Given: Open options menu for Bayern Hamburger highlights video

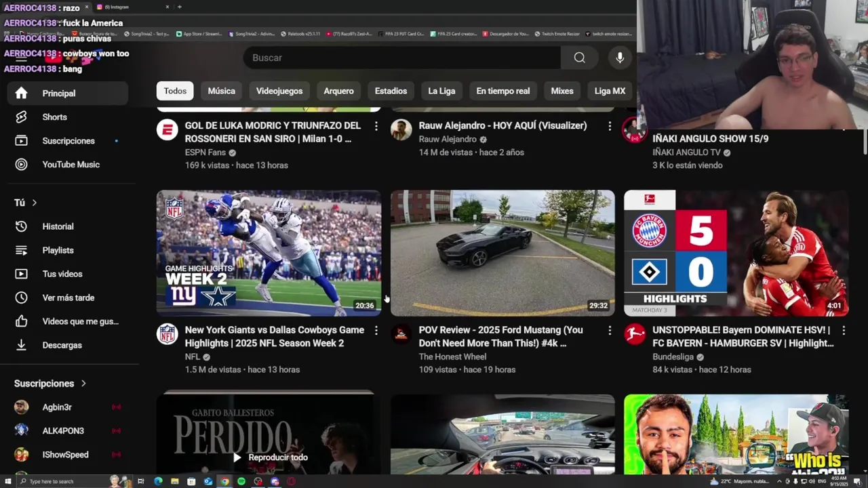Looking at the screenshot, I should coord(844,330).
